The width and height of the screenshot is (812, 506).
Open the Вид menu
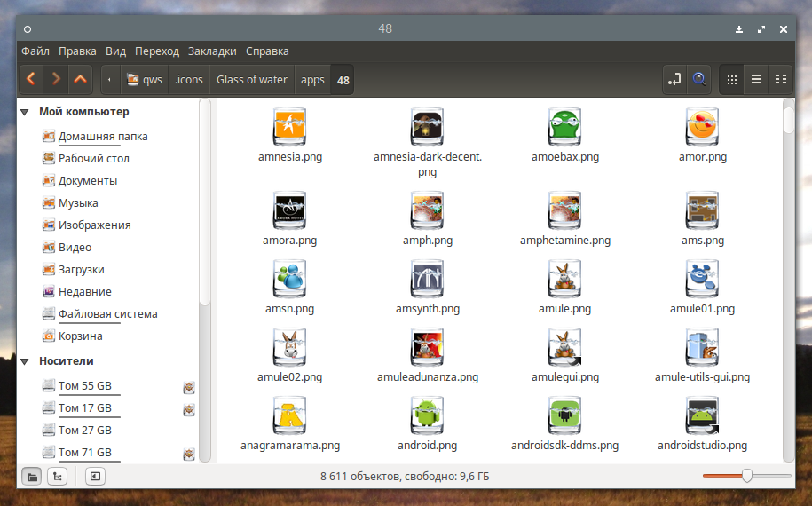[x=115, y=51]
